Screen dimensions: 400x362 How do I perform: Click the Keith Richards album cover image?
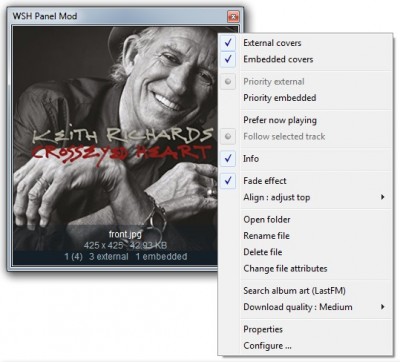coord(115,138)
